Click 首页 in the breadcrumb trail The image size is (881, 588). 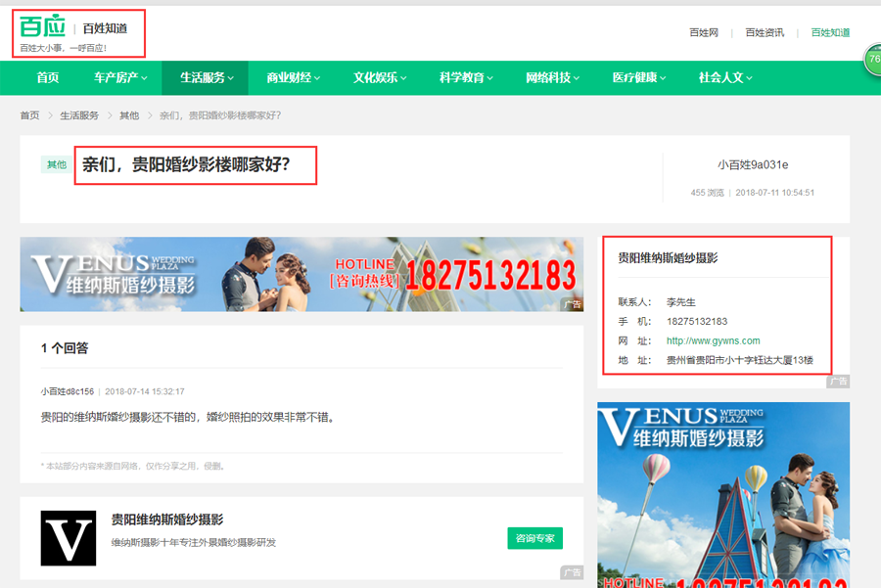(x=29, y=115)
